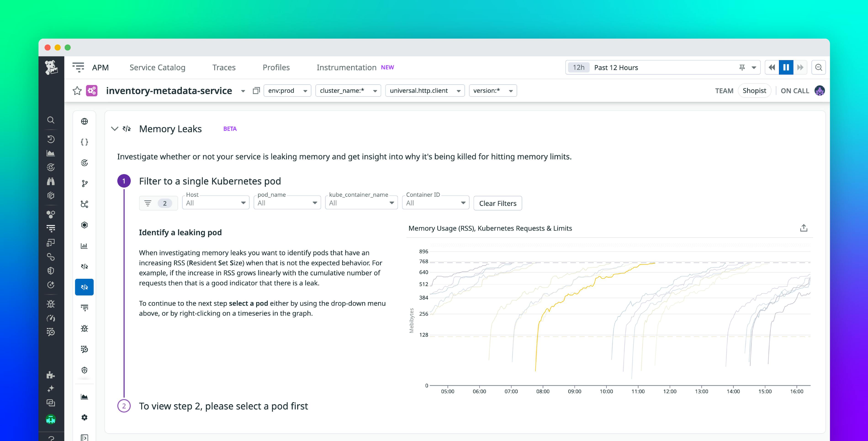The height and width of the screenshot is (441, 868).
Task: Open the curly-braces code view in sidebar
Action: point(84,142)
